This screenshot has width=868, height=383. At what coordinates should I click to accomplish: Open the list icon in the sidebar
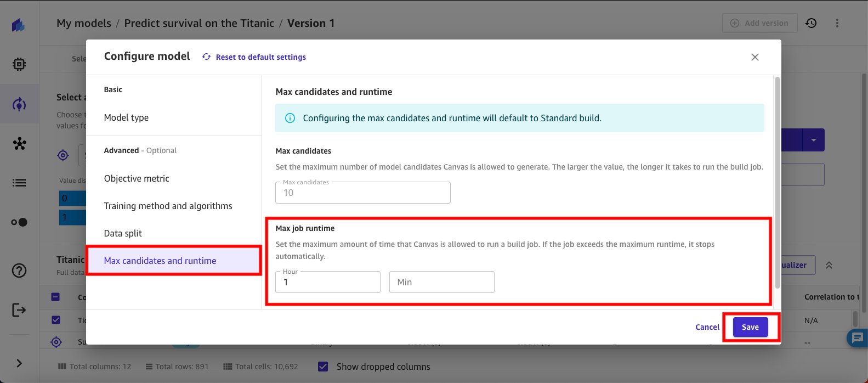[19, 183]
